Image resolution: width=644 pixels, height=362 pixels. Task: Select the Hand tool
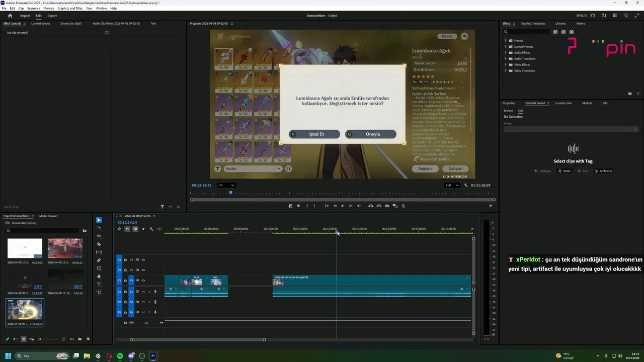tap(99, 277)
